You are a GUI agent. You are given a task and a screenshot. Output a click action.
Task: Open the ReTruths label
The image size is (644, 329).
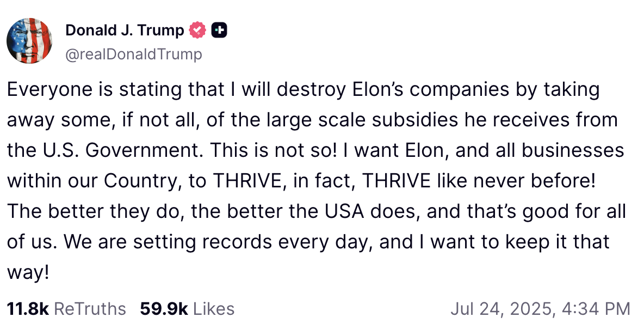pos(90,309)
